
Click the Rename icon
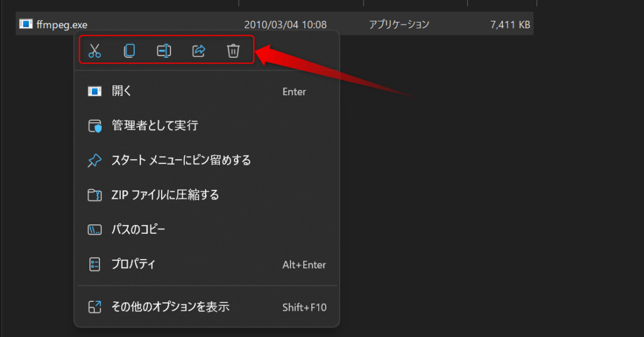164,51
